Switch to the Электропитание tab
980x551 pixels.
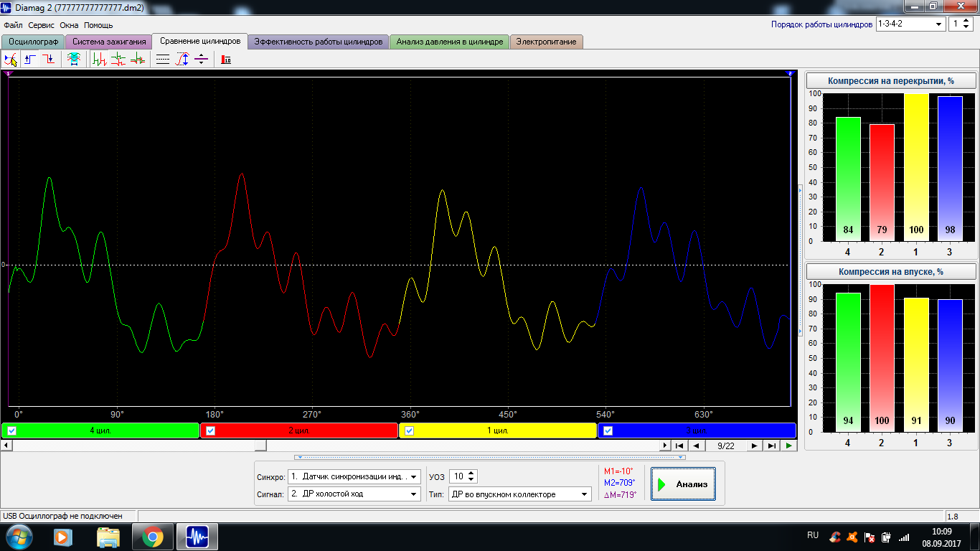point(546,42)
